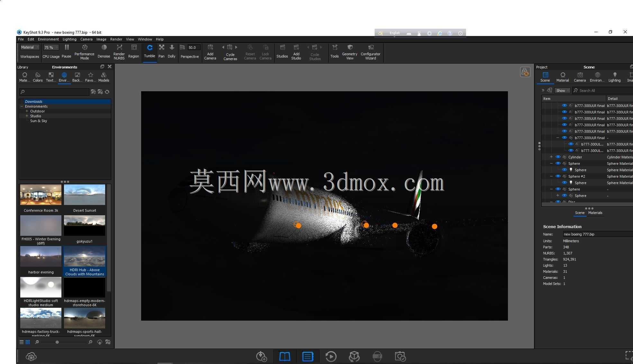Select the Tumble camera tool
This screenshot has height=364, width=633.
point(149,51)
